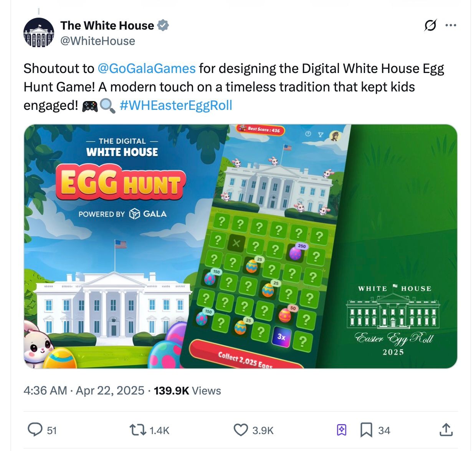
Task: Click The White House display name
Action: [107, 25]
